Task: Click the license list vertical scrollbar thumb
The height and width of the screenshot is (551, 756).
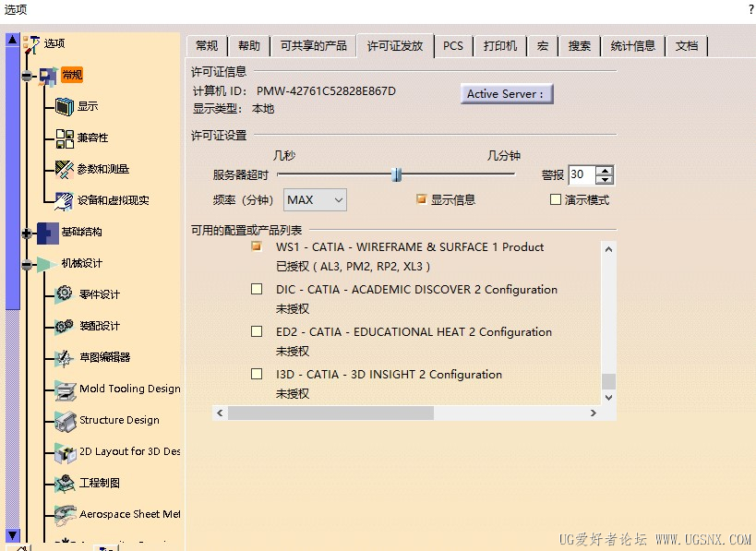Action: pos(608,381)
